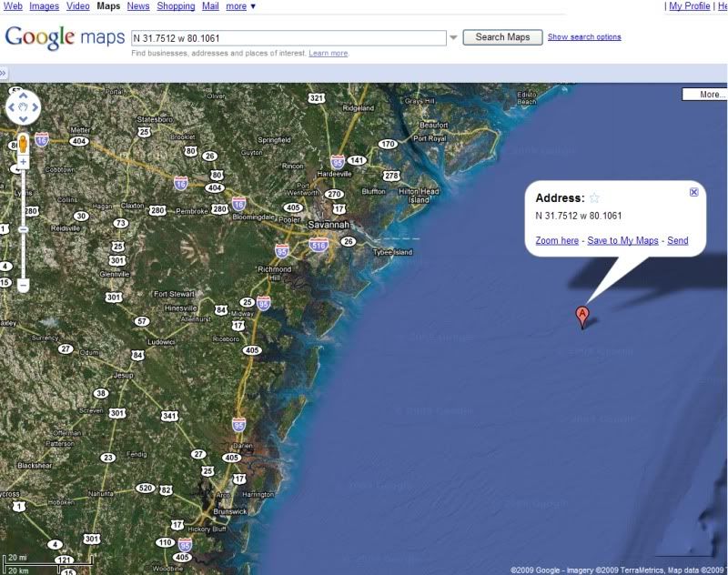728x575 pixels.
Task: Zoom out with the minus button
Action: click(24, 285)
